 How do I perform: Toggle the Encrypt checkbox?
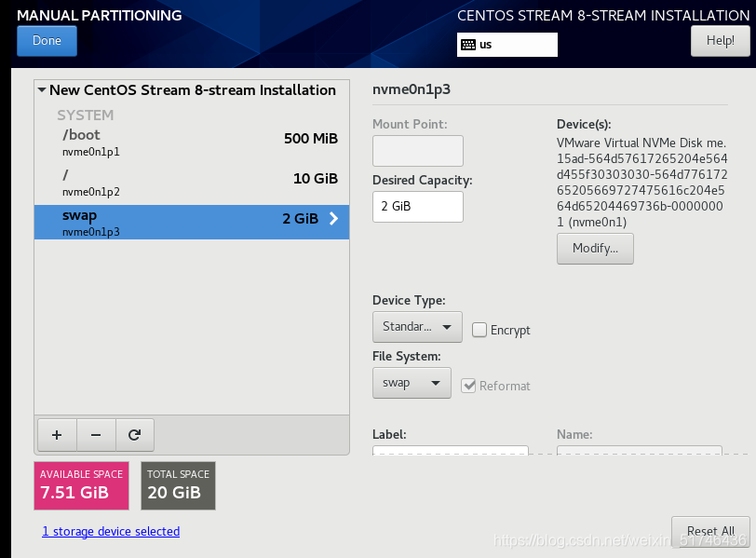479,330
